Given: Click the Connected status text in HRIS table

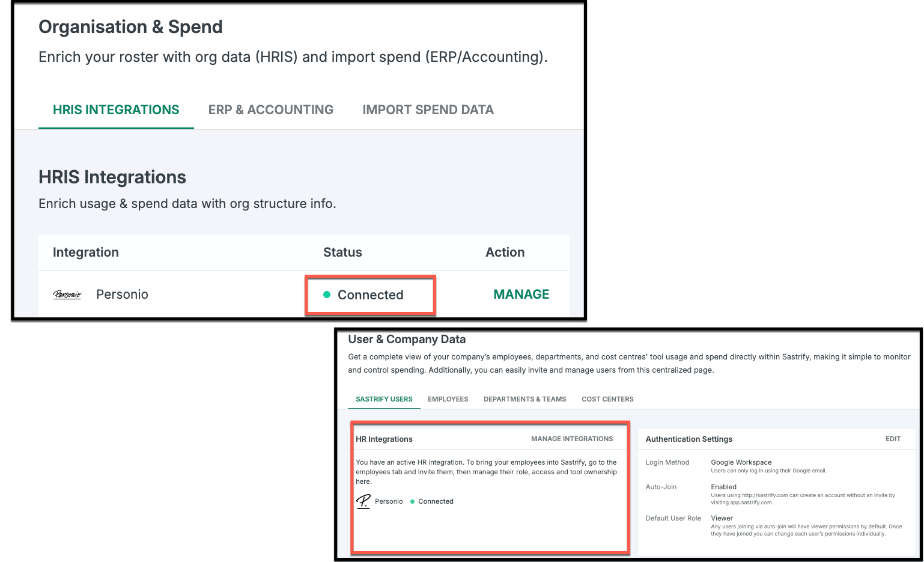Looking at the screenshot, I should point(371,295).
